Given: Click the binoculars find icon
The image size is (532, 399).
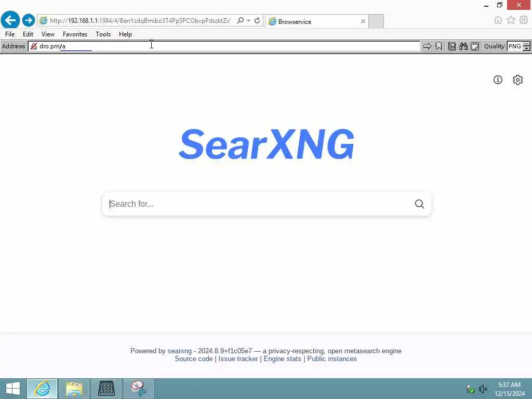Looking at the screenshot, I should click(x=463, y=46).
